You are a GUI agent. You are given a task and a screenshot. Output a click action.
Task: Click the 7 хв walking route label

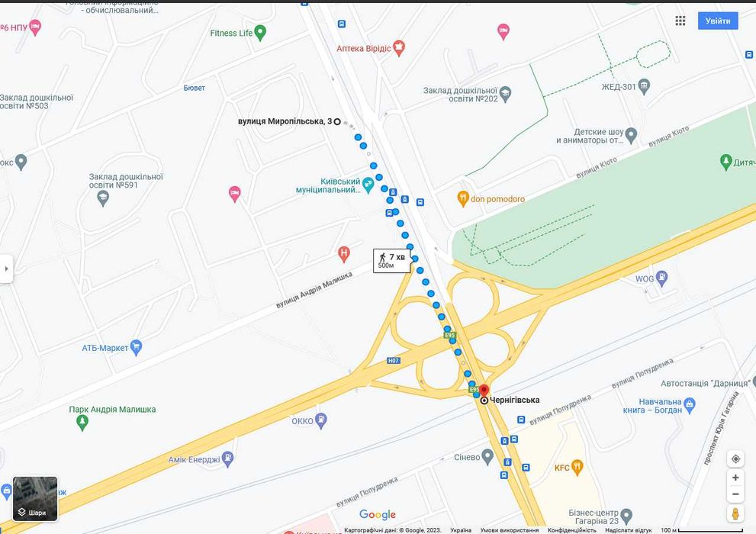pos(392,261)
